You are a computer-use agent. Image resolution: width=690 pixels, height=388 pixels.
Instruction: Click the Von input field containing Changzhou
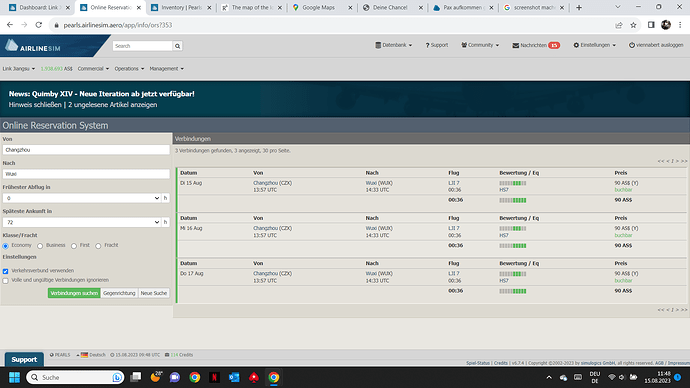[x=86, y=150]
